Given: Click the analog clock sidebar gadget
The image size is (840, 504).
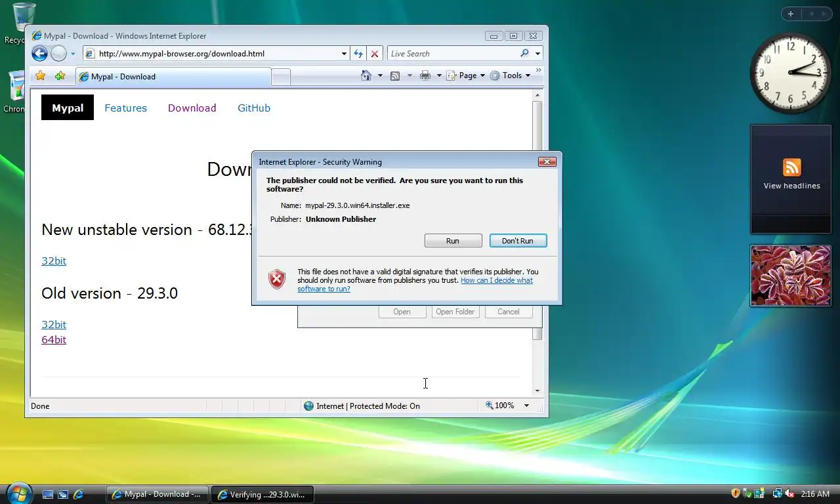Looking at the screenshot, I should (x=789, y=72).
